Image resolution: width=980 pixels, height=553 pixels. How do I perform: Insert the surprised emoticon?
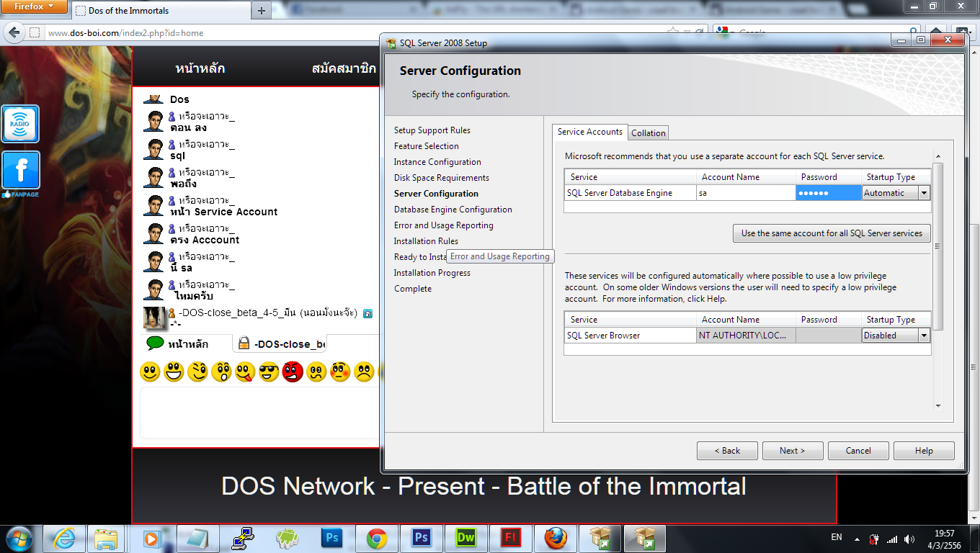tap(221, 372)
